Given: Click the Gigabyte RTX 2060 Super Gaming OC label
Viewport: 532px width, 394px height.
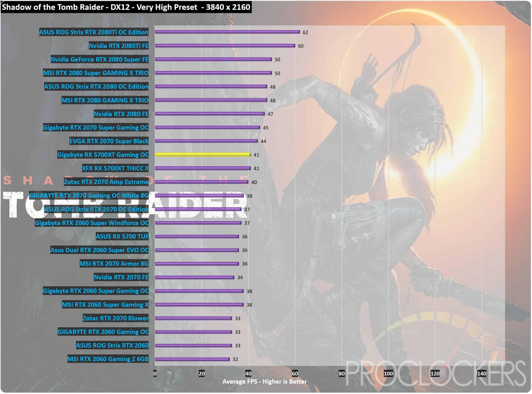Looking at the screenshot, I should pos(96,291).
